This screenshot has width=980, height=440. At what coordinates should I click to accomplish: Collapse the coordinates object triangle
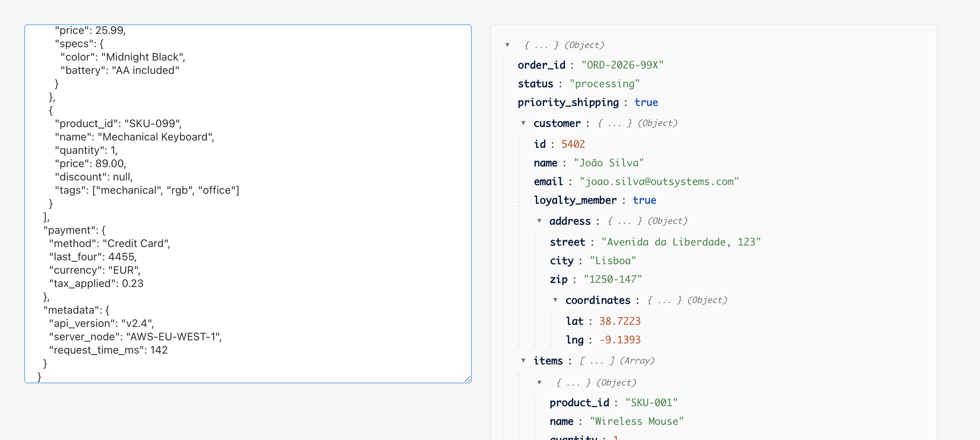tap(555, 300)
